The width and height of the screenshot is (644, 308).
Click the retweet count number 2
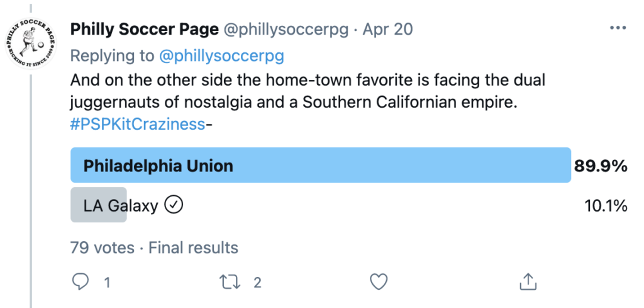click(x=257, y=283)
